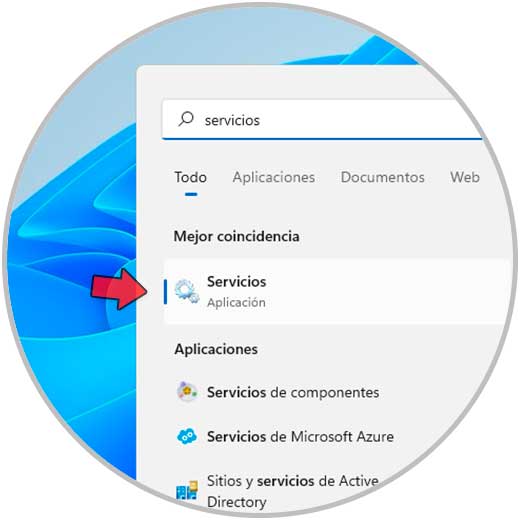Viewport: 520px width, 520px height.
Task: Click the 'Mejor coincidencia' section heading
Action: [x=237, y=237]
